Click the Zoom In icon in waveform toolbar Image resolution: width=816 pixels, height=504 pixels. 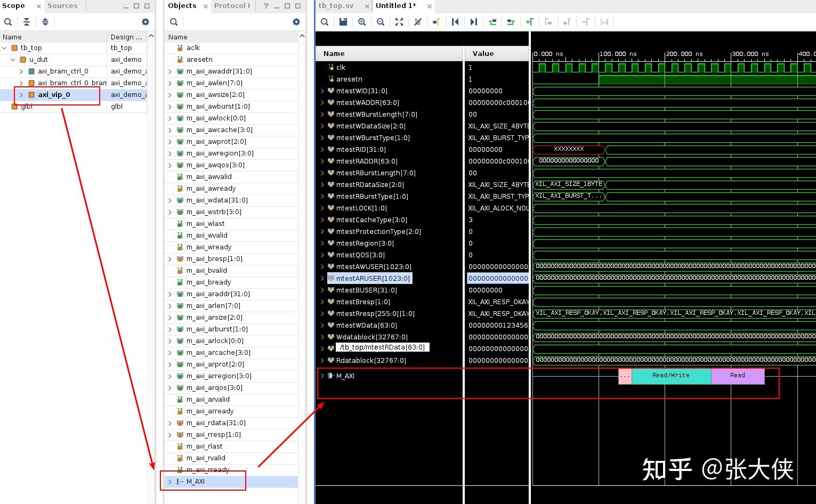coord(362,22)
